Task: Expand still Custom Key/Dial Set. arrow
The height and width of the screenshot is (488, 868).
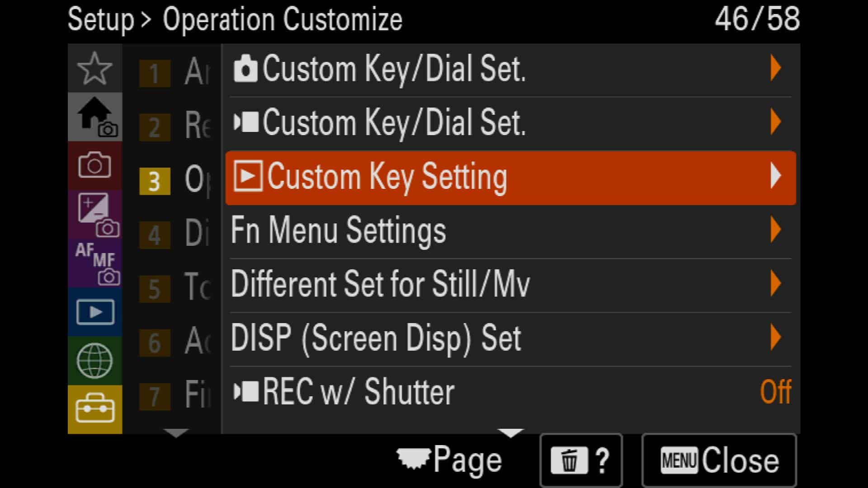Action: coord(776,68)
